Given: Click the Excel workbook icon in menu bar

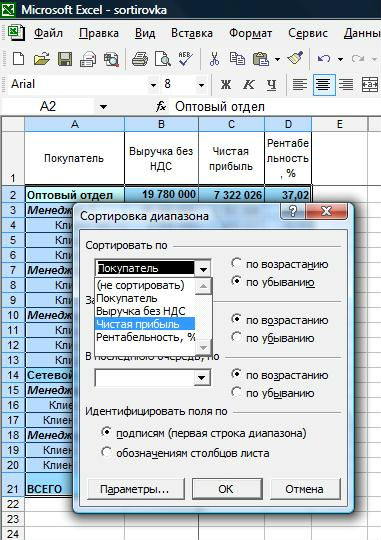Looking at the screenshot, I should [x=16, y=33].
